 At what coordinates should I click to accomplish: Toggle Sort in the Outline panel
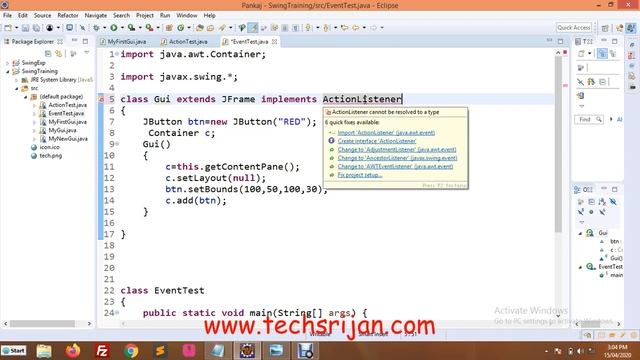click(602, 202)
